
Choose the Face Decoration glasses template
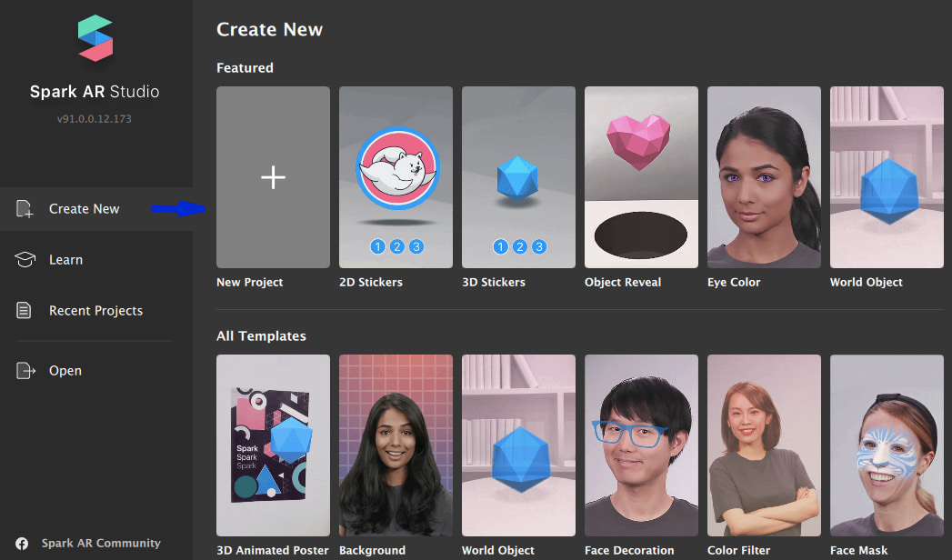pyautogui.click(x=641, y=445)
